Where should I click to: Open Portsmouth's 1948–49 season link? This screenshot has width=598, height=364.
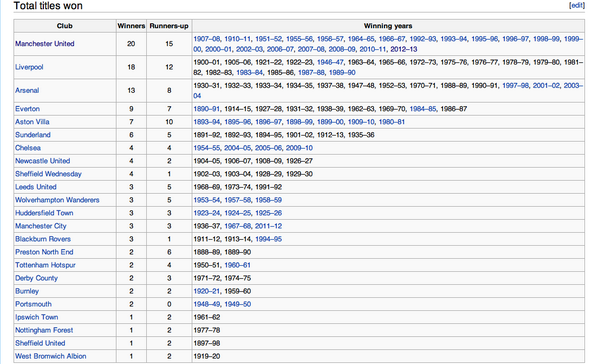coord(207,304)
